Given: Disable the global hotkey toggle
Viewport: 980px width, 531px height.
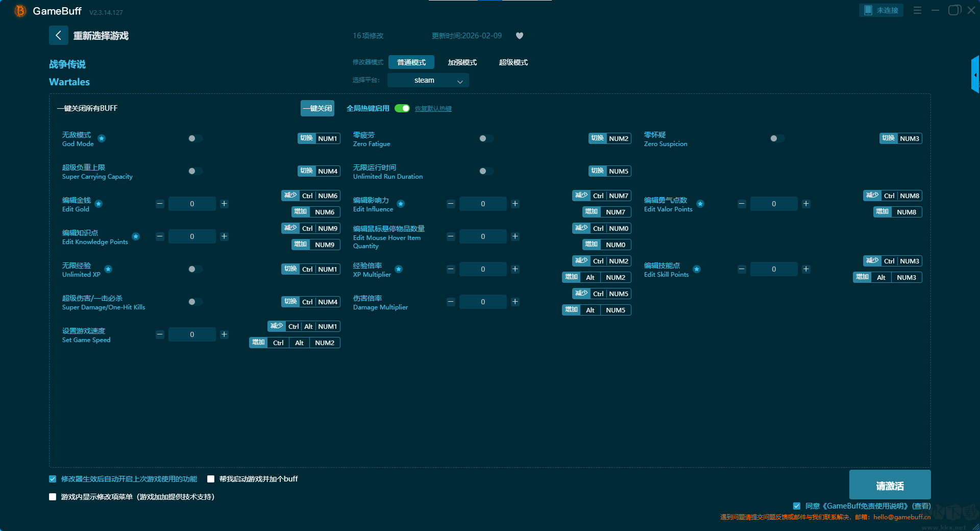Looking at the screenshot, I should pos(402,108).
